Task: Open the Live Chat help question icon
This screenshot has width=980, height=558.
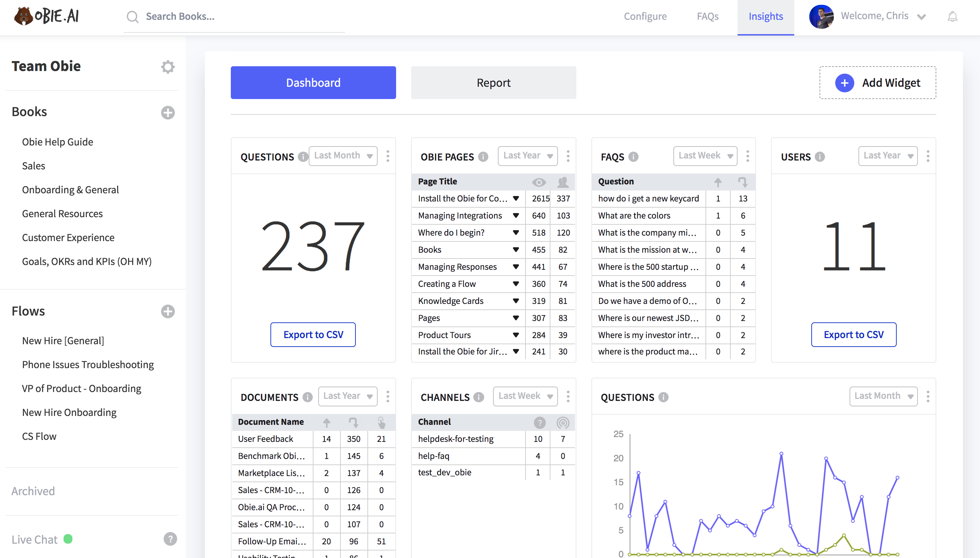Action: [x=170, y=539]
